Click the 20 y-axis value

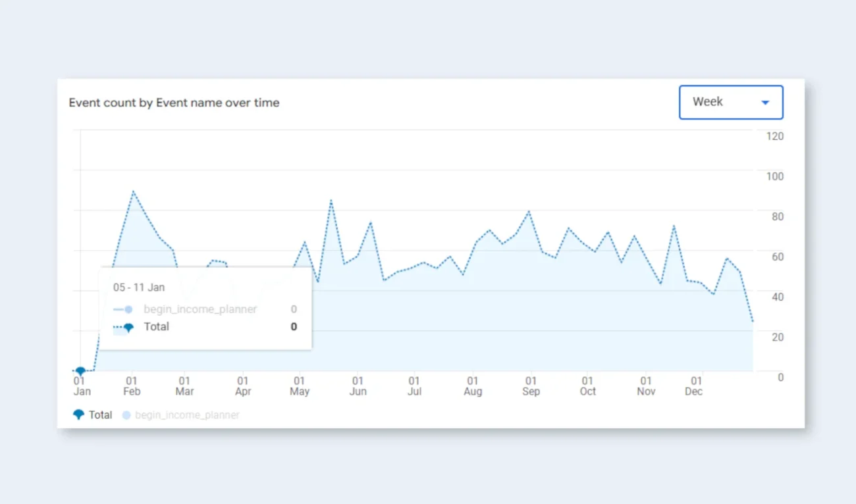point(778,337)
